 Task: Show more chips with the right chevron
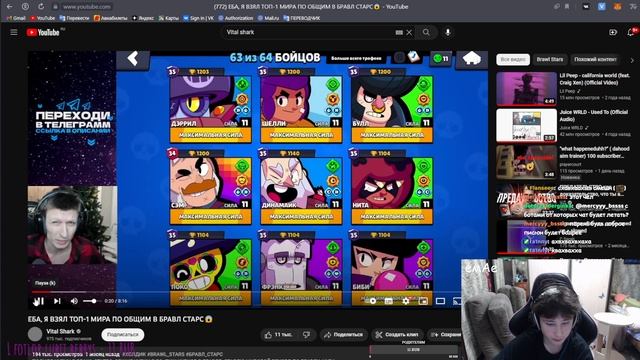click(x=632, y=60)
